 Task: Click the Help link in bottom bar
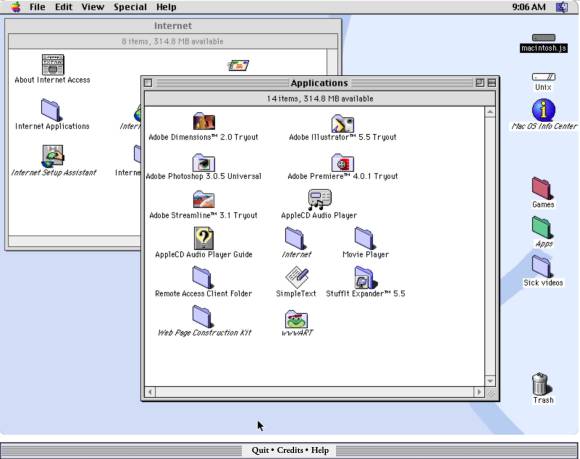(320, 450)
